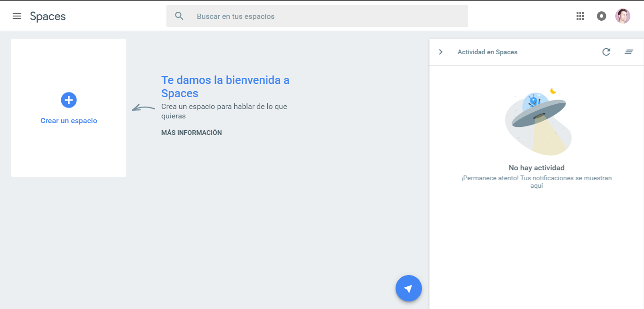
Task: Open the hamburger main menu
Action: [x=17, y=16]
